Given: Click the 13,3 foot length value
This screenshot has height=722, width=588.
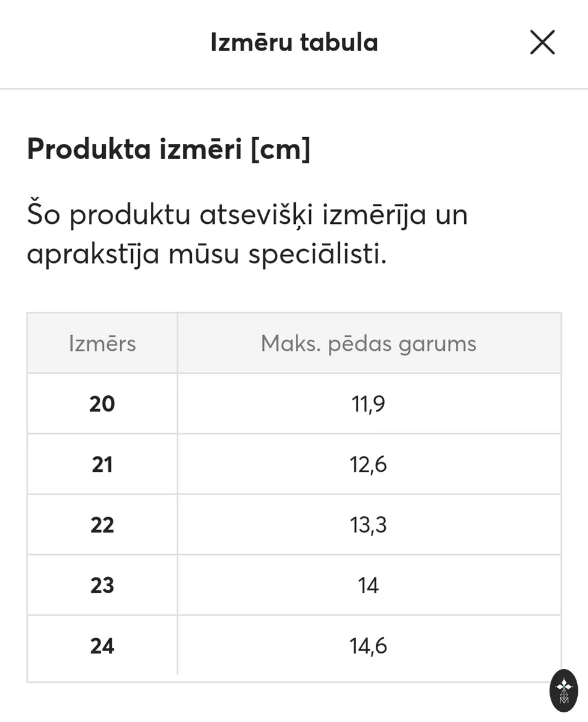Looking at the screenshot, I should click(x=369, y=525).
